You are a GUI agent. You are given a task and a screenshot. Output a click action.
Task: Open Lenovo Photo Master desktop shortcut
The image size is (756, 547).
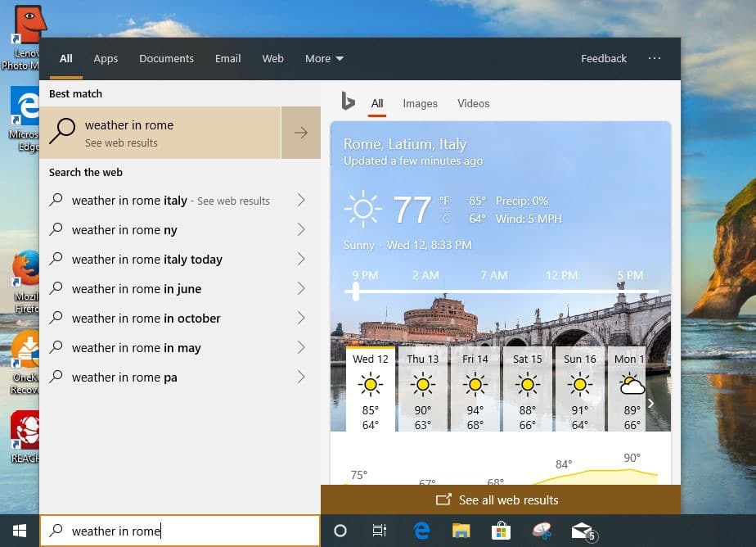pyautogui.click(x=23, y=38)
